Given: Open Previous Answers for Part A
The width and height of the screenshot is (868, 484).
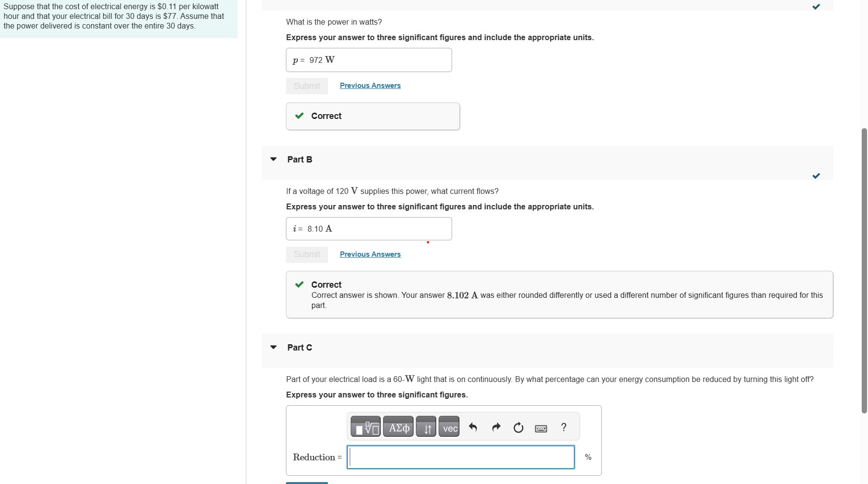Looking at the screenshot, I should click(x=370, y=86).
